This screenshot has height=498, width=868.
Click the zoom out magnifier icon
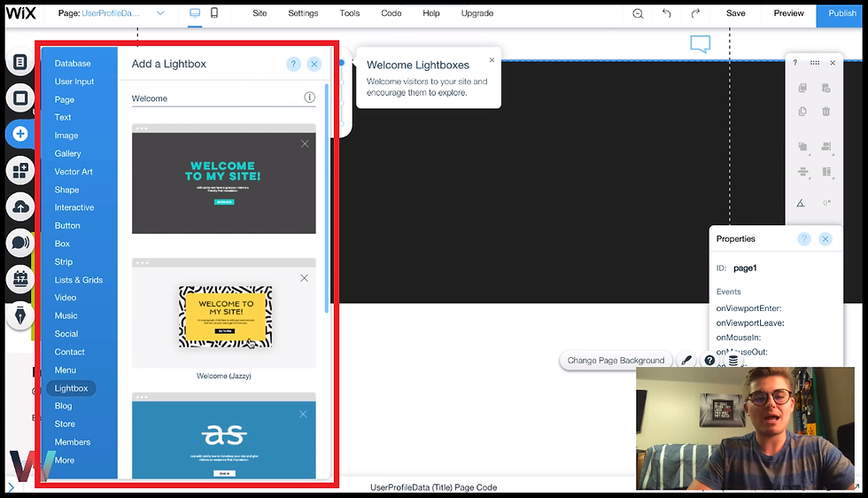tap(638, 13)
